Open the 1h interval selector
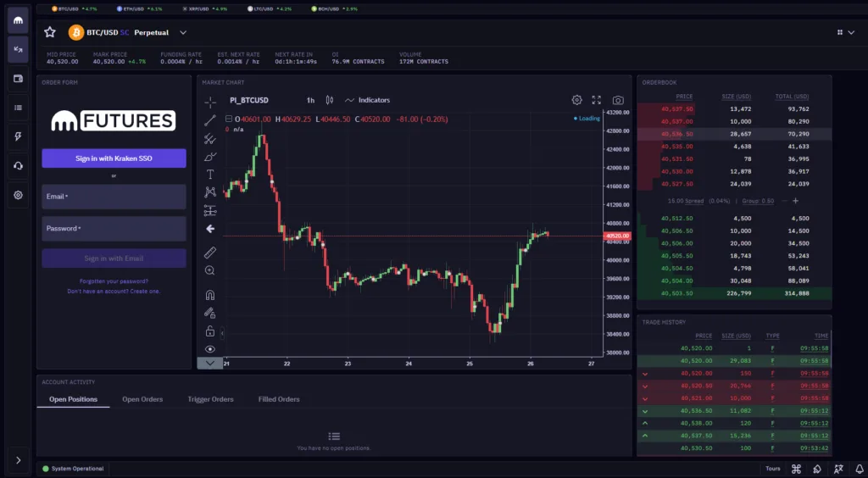This screenshot has height=478, width=868. point(310,100)
